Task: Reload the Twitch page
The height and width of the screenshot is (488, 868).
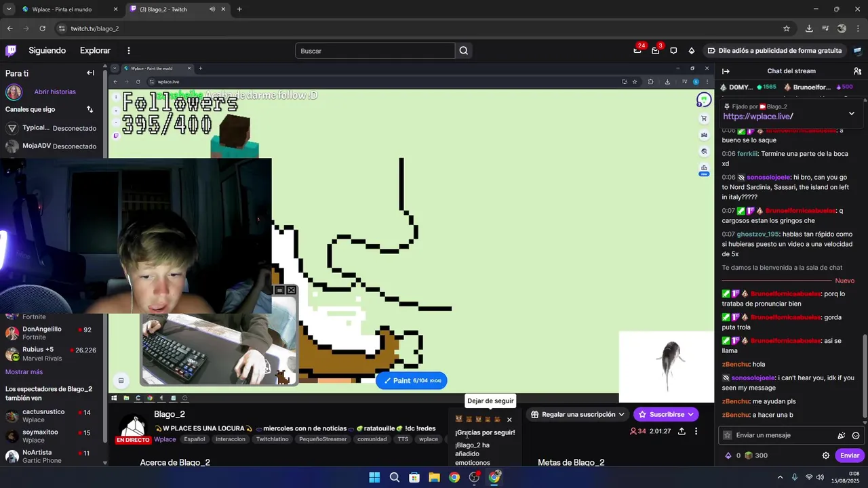Action: point(43,28)
